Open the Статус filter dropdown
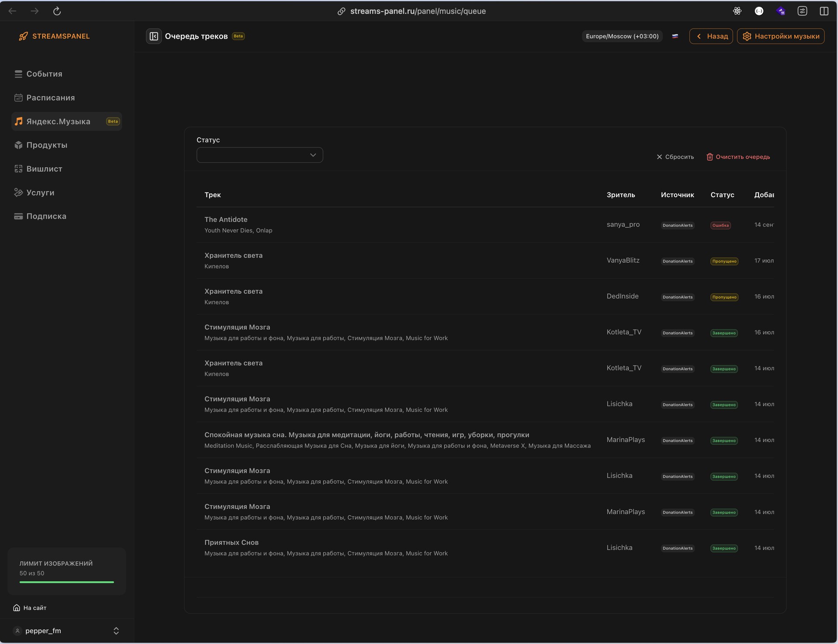The width and height of the screenshot is (838, 644). [x=260, y=155]
